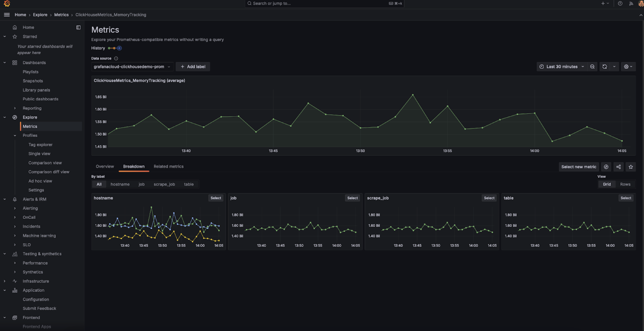
Task: Select the Breakdown tab
Action: click(x=134, y=166)
